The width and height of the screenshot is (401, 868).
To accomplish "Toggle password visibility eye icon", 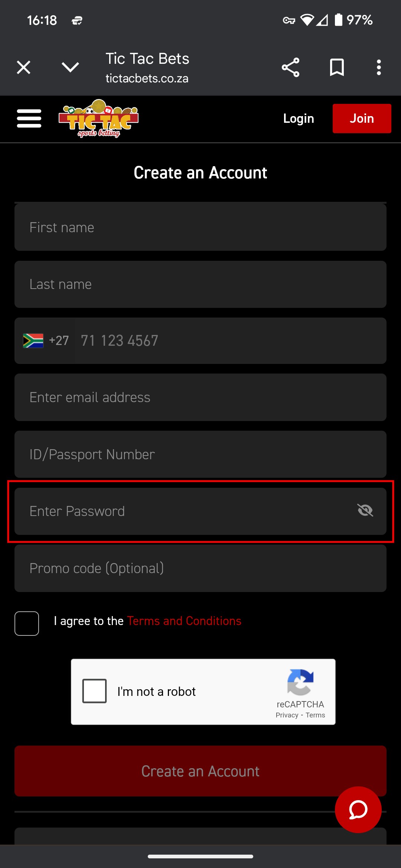I will pyautogui.click(x=365, y=511).
